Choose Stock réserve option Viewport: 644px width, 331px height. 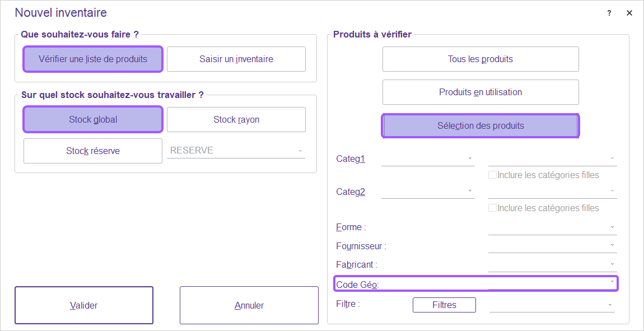tap(93, 151)
